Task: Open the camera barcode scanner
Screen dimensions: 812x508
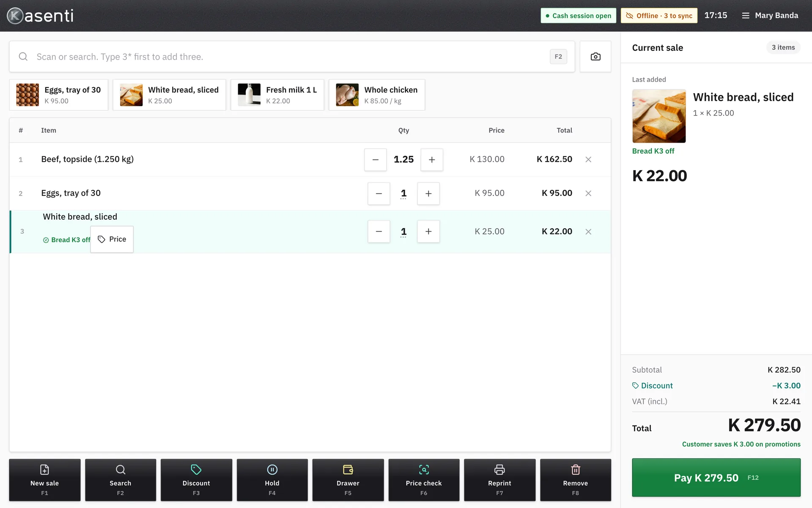Action: (x=595, y=56)
